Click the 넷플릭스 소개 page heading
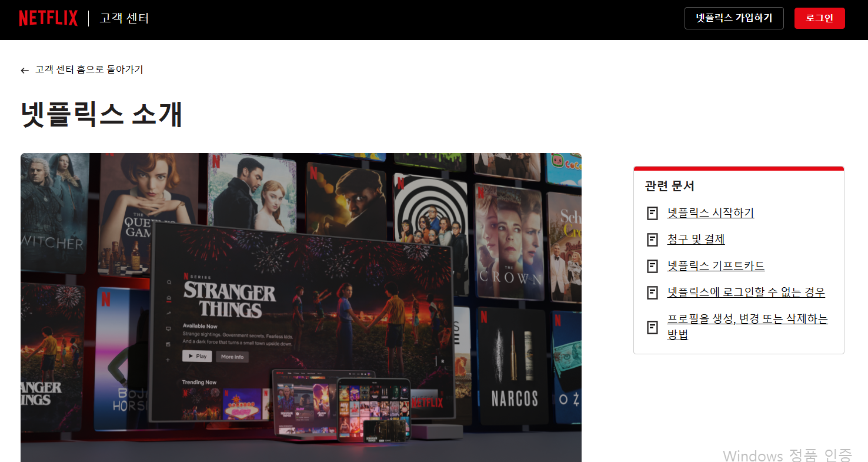Image resolution: width=868 pixels, height=462 pixels. [101, 114]
